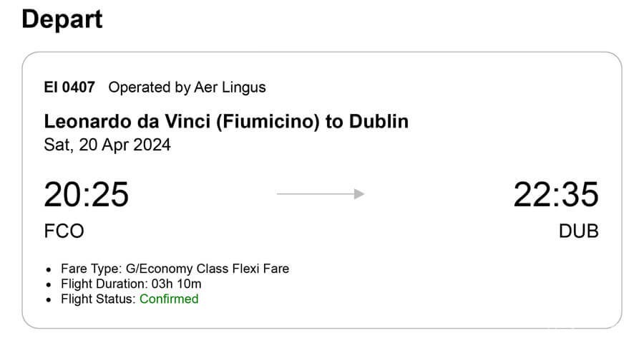
Task: Click the bullet beside Flight Duration
Action: click(49, 284)
